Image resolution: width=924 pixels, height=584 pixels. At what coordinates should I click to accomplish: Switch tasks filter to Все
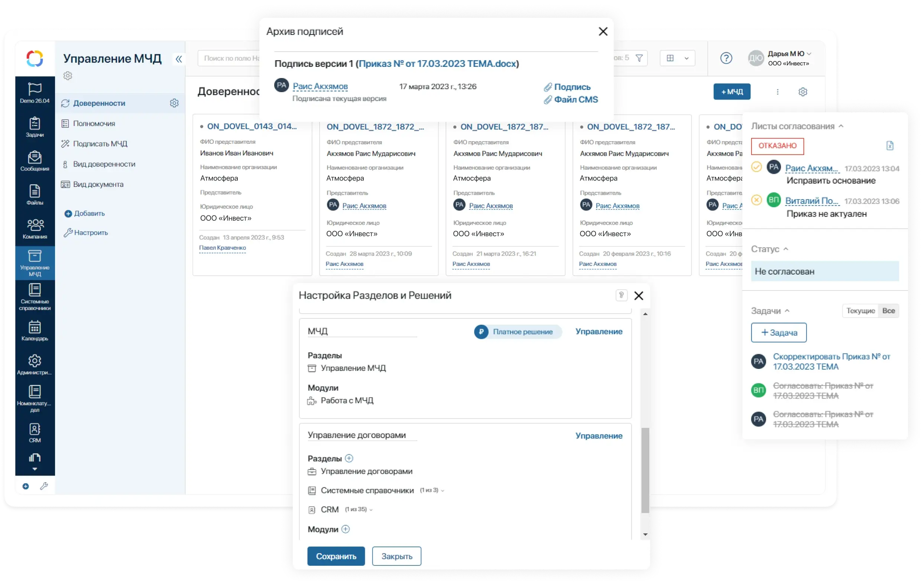(x=888, y=311)
